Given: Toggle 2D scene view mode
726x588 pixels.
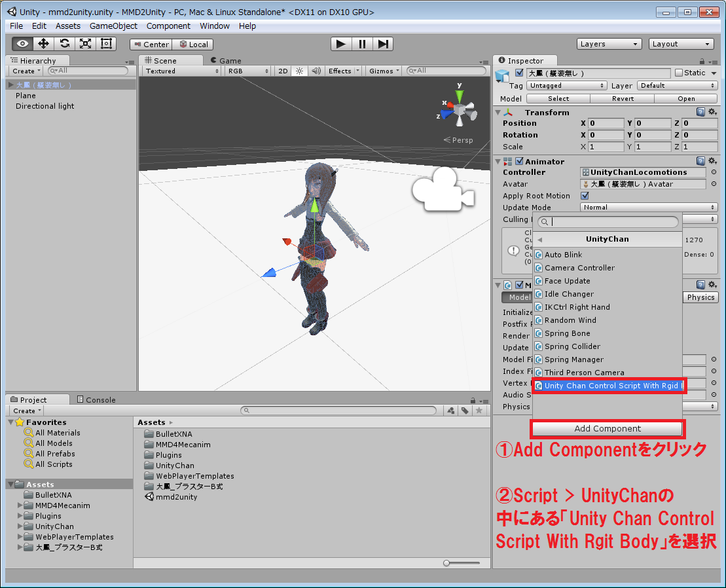Looking at the screenshot, I should 283,71.
